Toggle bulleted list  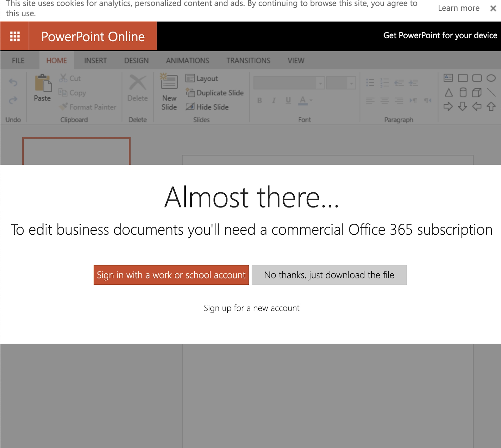(370, 83)
